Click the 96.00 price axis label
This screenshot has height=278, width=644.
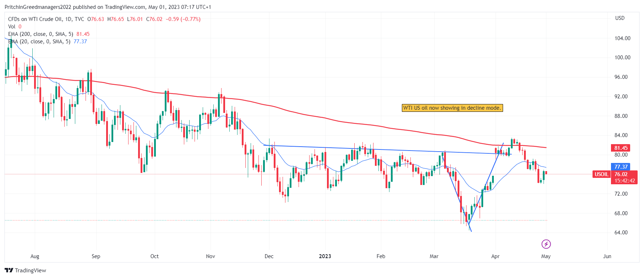[x=621, y=77]
